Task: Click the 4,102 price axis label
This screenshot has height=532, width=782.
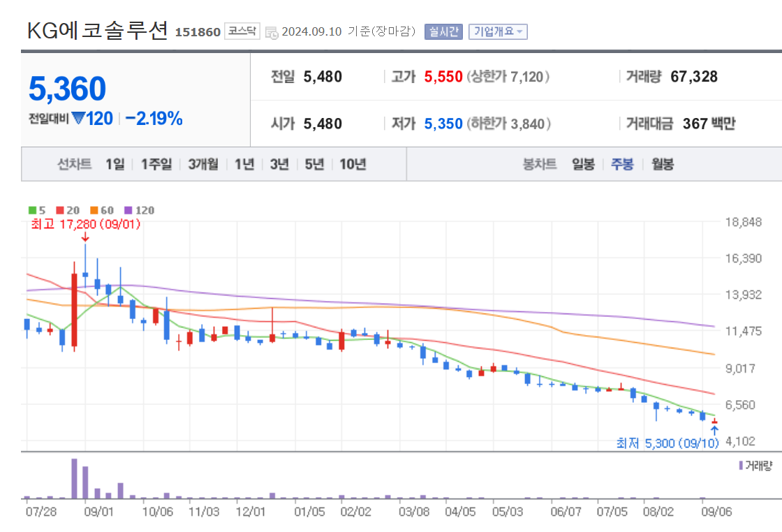Action: [x=740, y=441]
